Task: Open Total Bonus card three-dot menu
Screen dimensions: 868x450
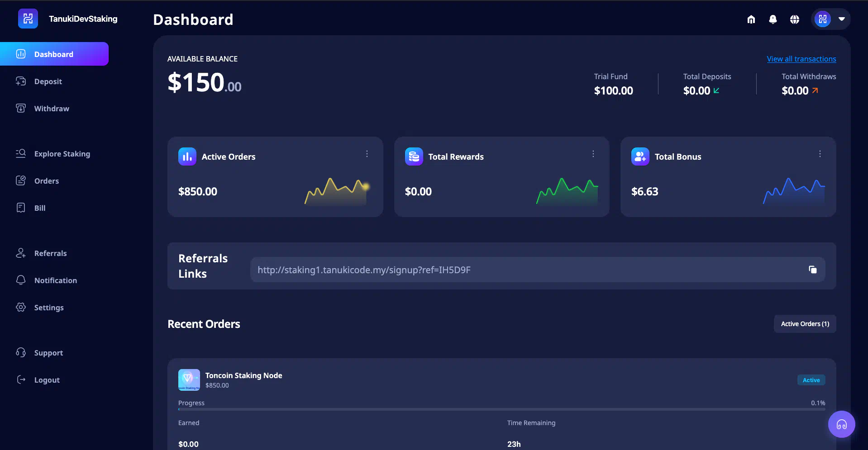Action: pyautogui.click(x=820, y=154)
